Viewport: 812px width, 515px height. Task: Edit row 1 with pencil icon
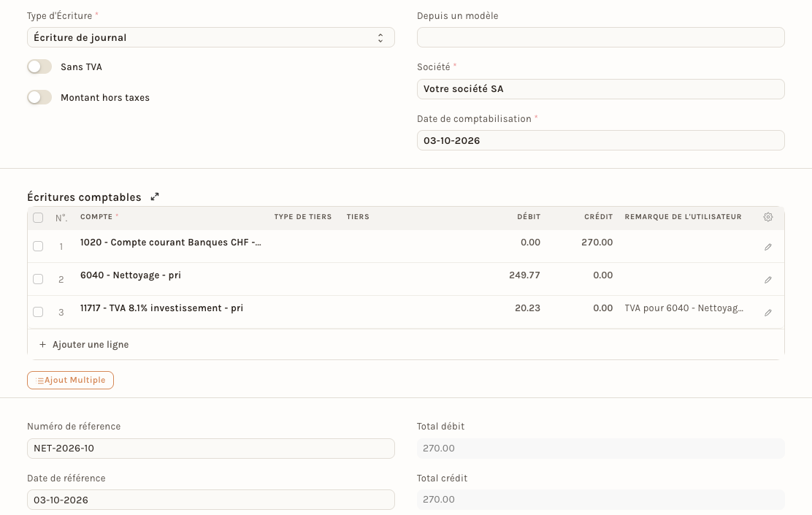(768, 247)
